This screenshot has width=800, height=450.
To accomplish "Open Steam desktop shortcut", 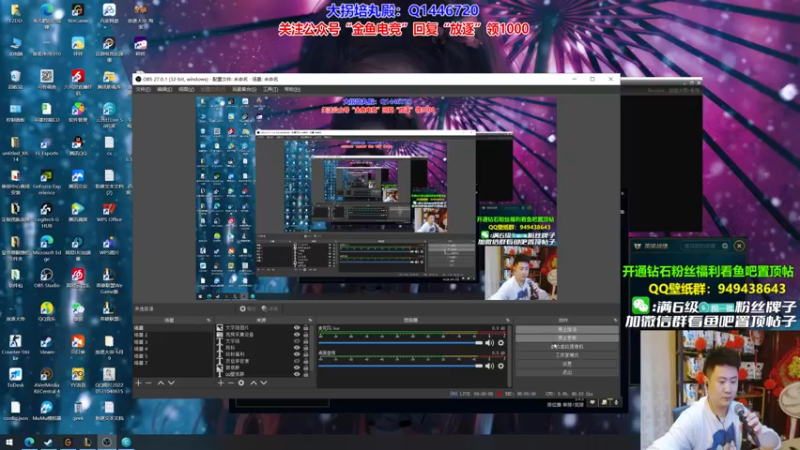I will pos(46,344).
